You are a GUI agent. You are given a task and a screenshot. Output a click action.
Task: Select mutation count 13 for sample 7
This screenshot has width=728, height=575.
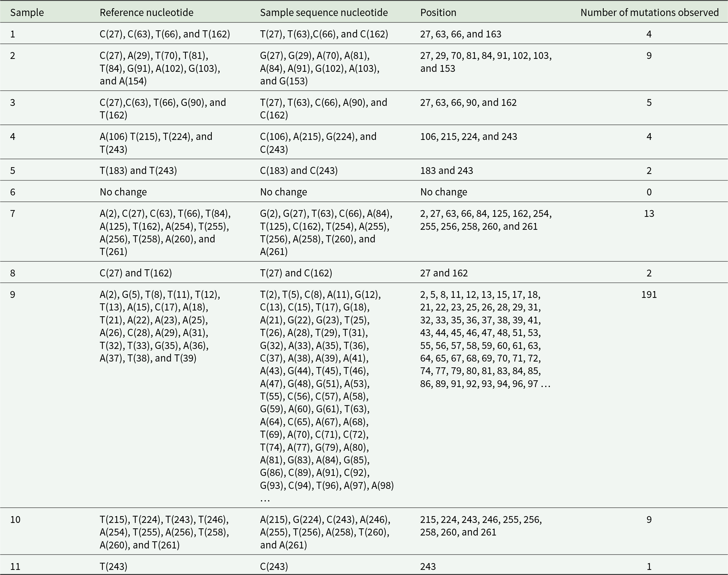[x=649, y=213]
